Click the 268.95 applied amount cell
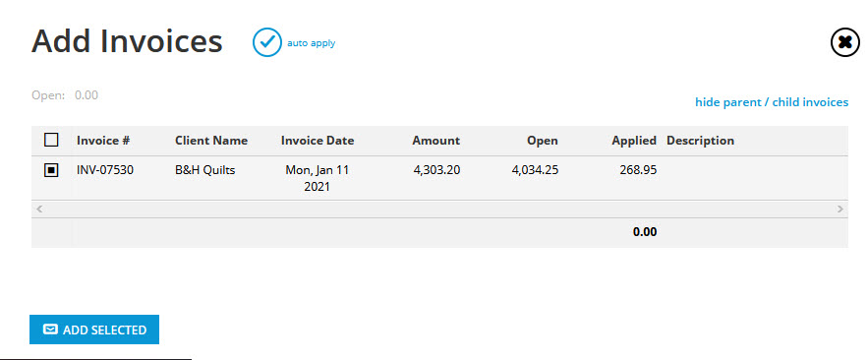Image resolution: width=868 pixels, height=360 pixels. (x=638, y=170)
